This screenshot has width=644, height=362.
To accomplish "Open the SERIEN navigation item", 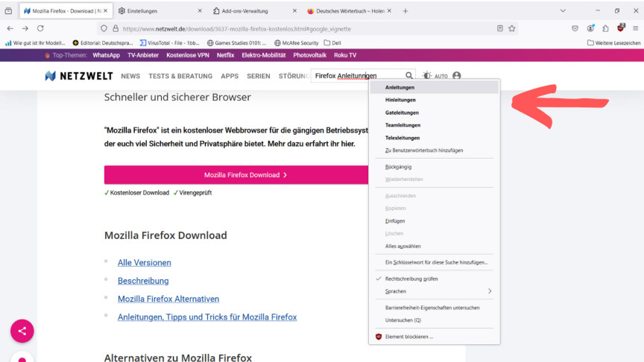I will [x=259, y=76].
